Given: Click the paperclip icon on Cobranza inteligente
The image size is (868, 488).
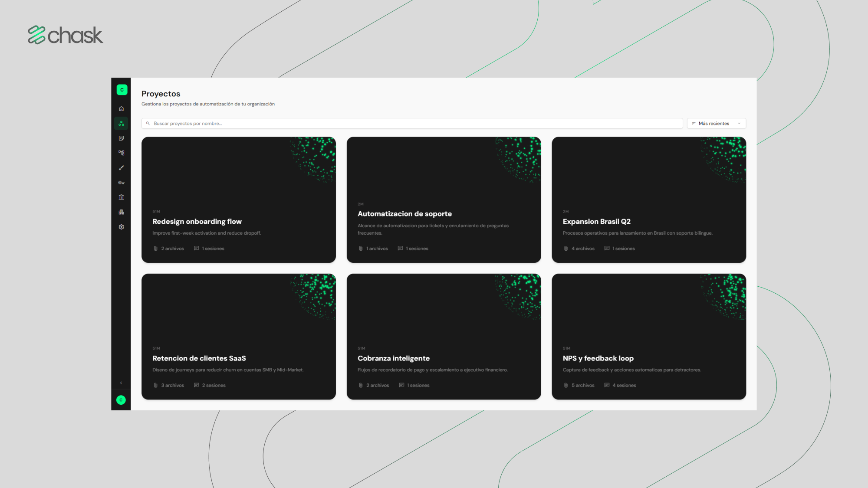Looking at the screenshot, I should (x=361, y=385).
